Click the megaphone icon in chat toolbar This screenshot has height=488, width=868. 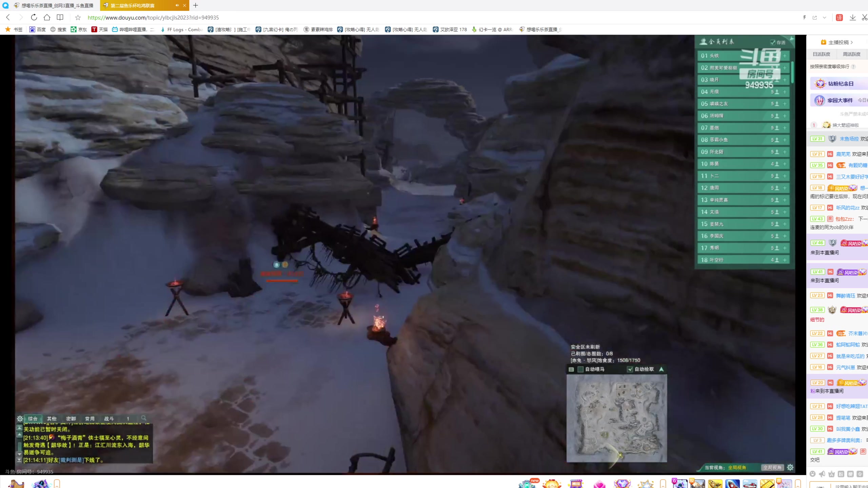[822, 474]
